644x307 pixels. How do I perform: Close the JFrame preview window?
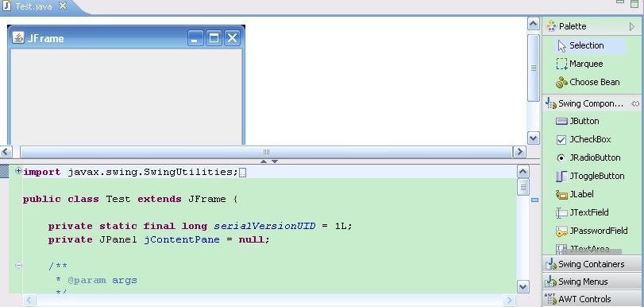tap(232, 38)
